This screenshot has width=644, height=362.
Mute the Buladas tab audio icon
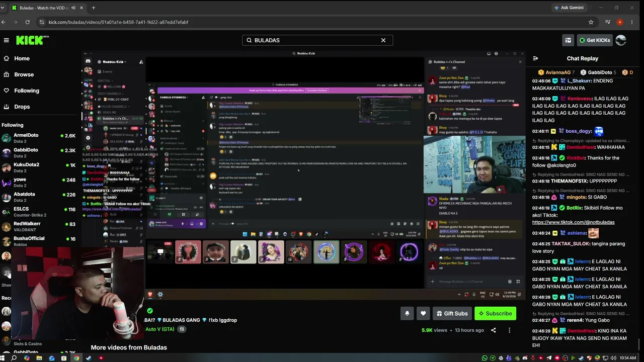tap(73, 8)
